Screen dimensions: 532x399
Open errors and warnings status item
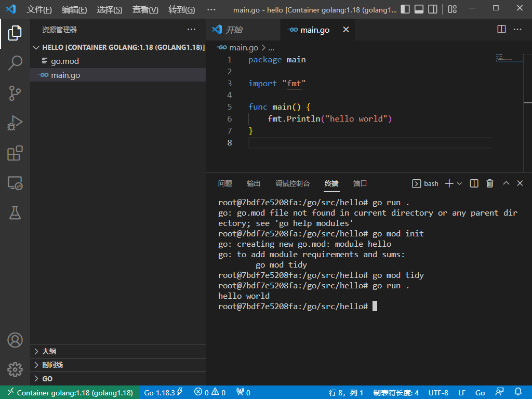pos(210,393)
